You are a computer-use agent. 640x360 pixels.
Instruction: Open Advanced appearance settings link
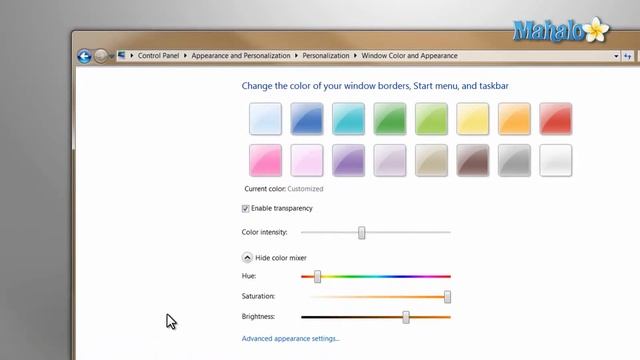291,338
